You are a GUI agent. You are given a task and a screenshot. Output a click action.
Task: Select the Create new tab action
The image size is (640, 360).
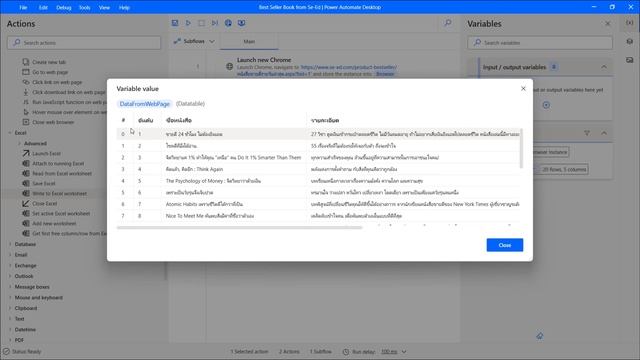[x=49, y=62]
